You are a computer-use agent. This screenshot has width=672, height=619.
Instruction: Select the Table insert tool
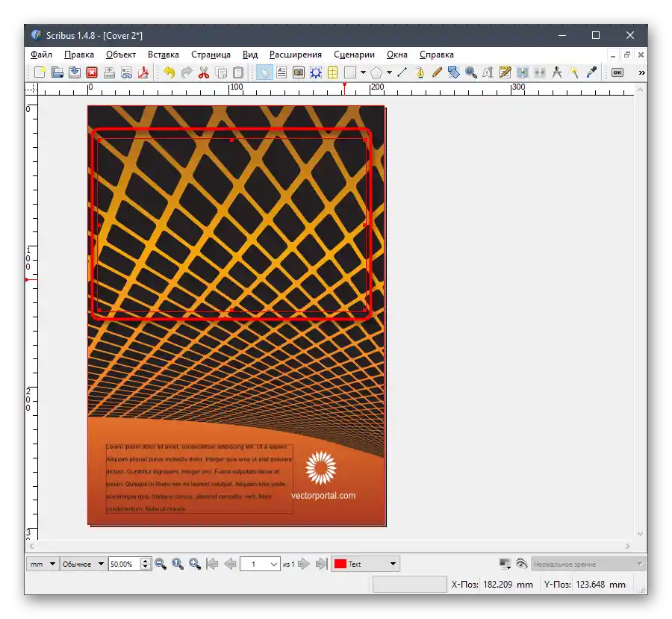[x=332, y=72]
